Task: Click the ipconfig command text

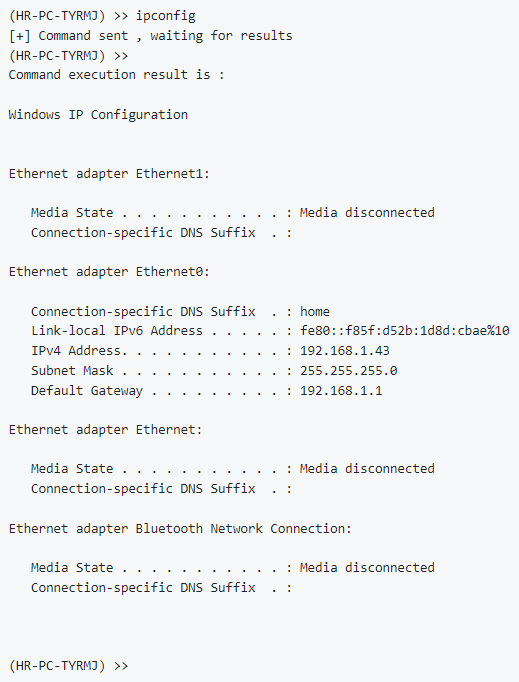Action: tap(165, 16)
